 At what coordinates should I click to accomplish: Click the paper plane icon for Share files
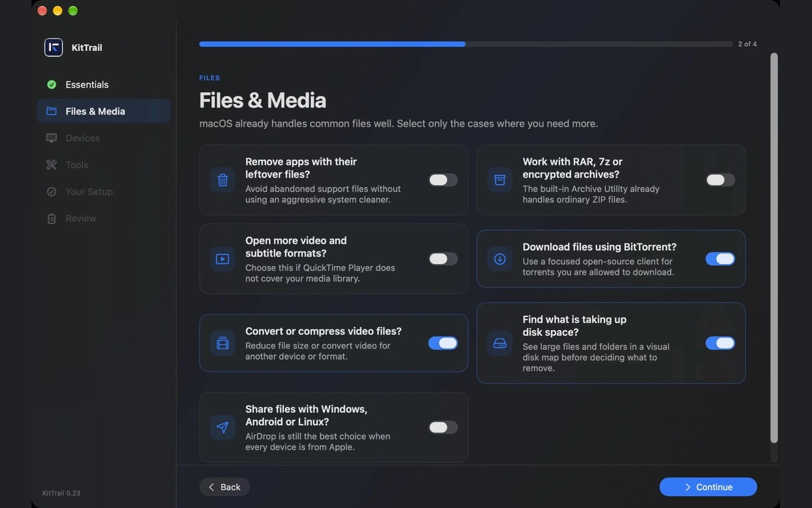point(223,427)
